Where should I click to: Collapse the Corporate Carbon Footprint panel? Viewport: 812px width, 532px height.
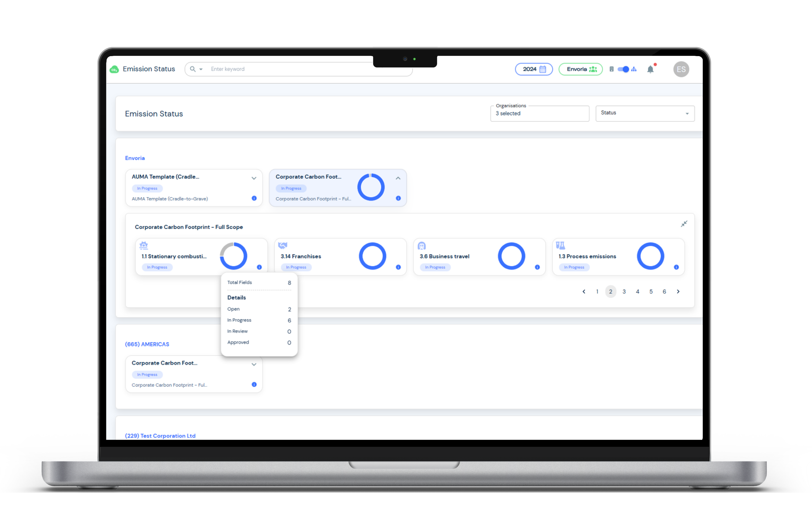[684, 223]
